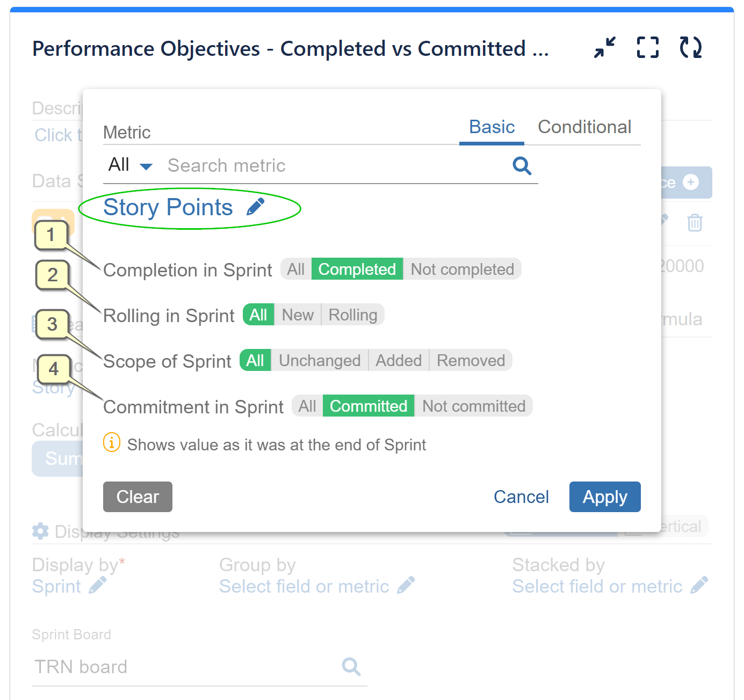Apply the metric settings
Viewport: 744px width, 700px height.
coord(605,497)
